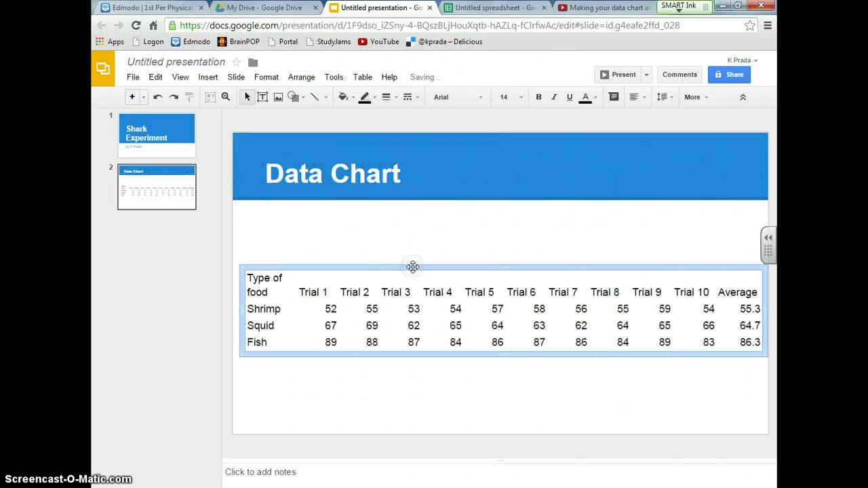This screenshot has width=868, height=488.
Task: Select the arrow cursor Select tool
Action: coord(248,97)
